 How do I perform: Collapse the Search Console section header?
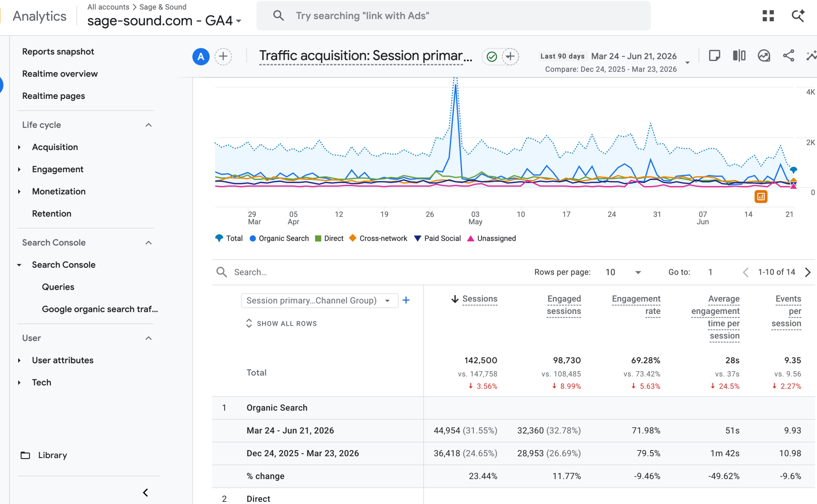tap(149, 243)
